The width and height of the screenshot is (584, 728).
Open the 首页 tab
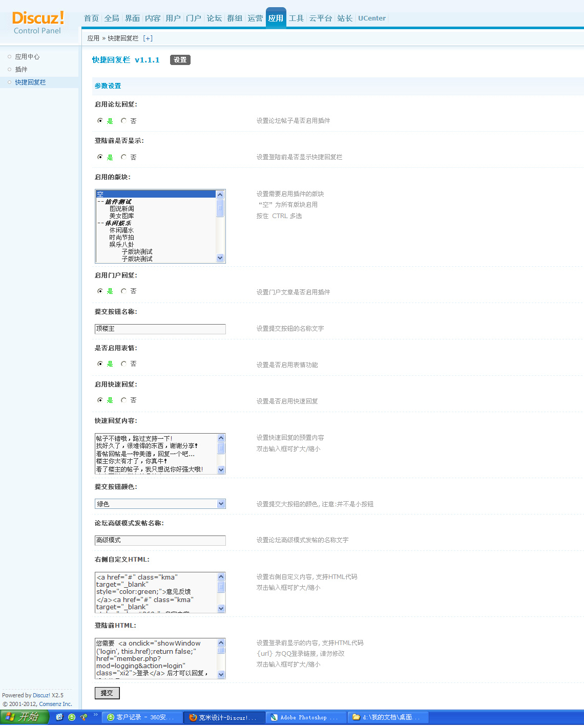point(91,18)
